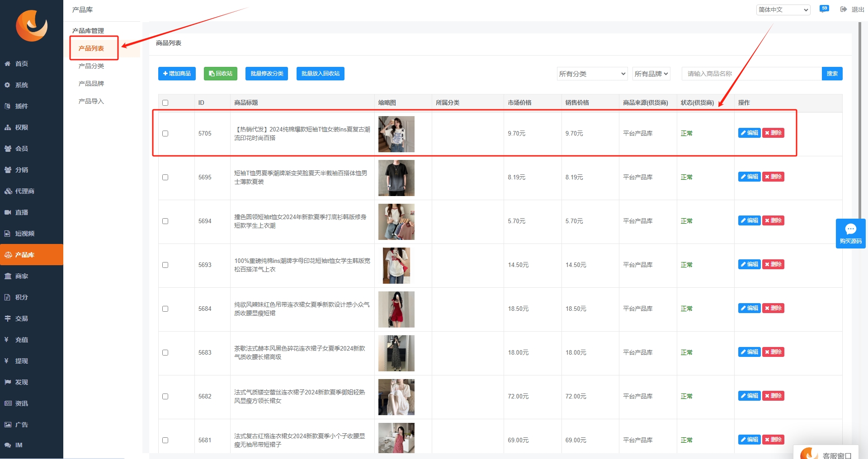
Task: Open the 积分 points sidebar item
Action: click(x=32, y=297)
